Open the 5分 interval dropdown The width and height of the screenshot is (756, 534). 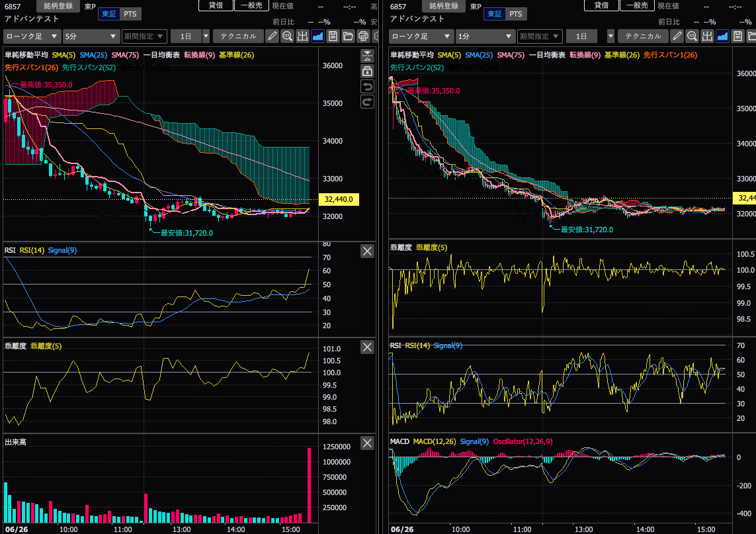91,36
